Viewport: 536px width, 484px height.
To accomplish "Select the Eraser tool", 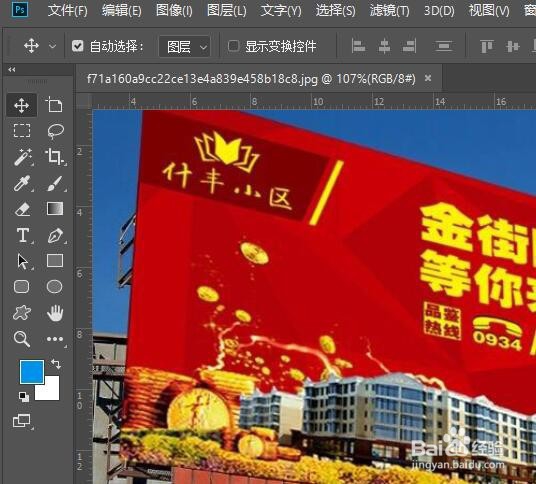I will pyautogui.click(x=23, y=209).
